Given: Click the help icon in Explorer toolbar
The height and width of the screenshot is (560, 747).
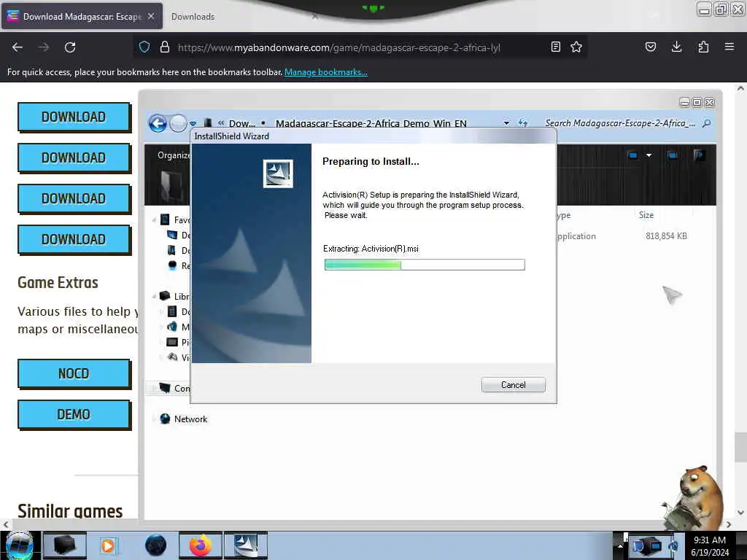Looking at the screenshot, I should (x=700, y=155).
